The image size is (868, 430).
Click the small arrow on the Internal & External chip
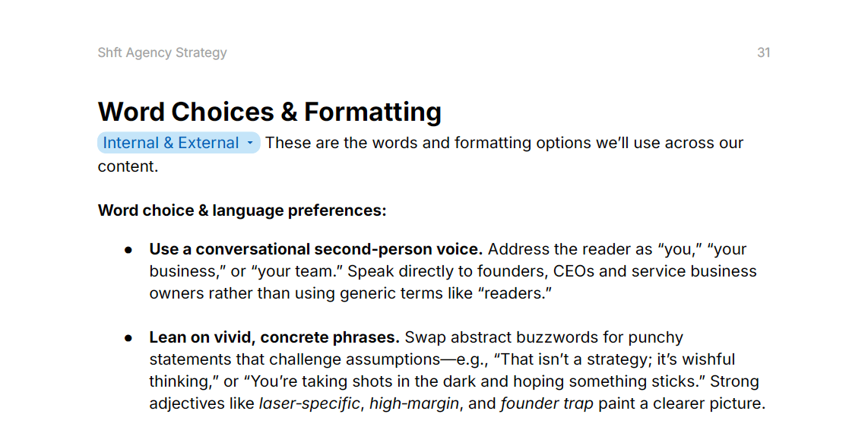(x=250, y=143)
